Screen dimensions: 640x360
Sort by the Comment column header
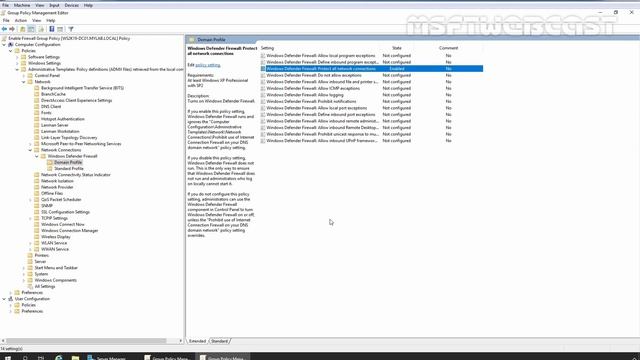tap(448, 48)
